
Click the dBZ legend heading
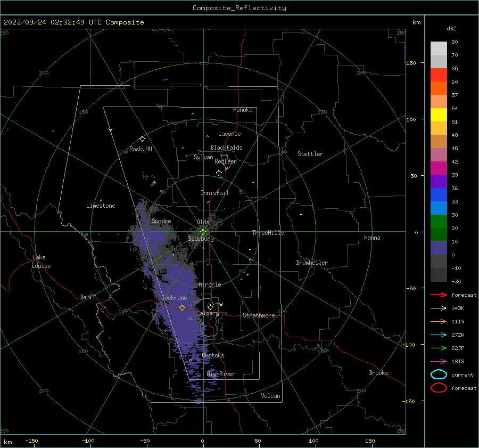pos(451,28)
